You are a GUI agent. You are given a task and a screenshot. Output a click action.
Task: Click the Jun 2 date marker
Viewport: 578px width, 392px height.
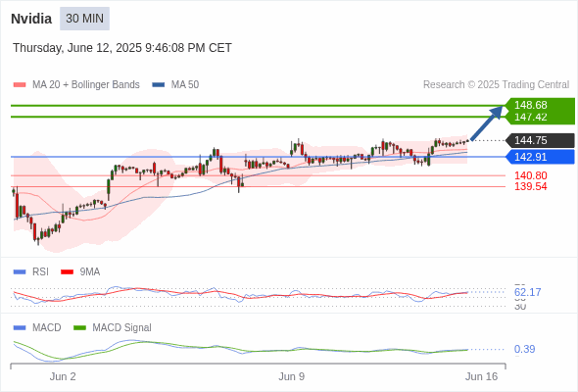click(63, 376)
